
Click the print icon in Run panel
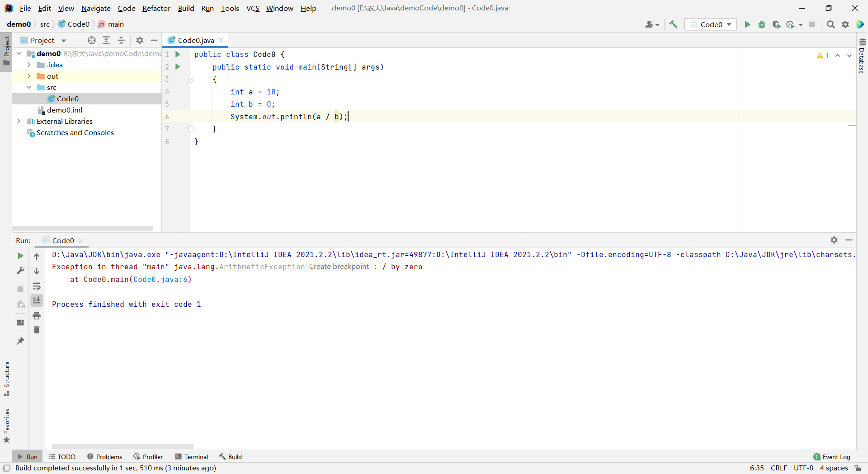[37, 315]
